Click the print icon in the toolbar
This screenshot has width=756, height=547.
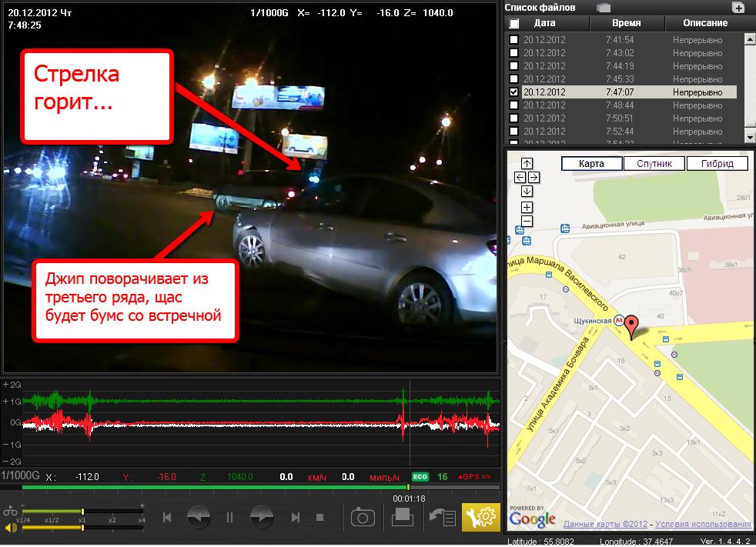[403, 517]
